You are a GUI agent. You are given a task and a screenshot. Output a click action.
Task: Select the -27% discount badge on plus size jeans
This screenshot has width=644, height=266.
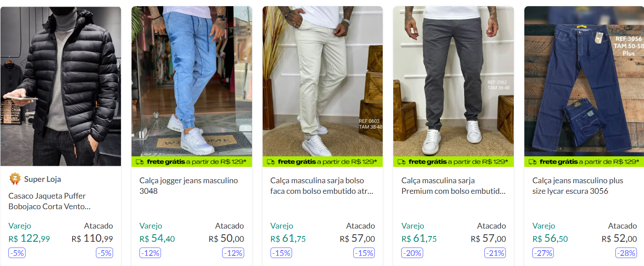coord(543,253)
